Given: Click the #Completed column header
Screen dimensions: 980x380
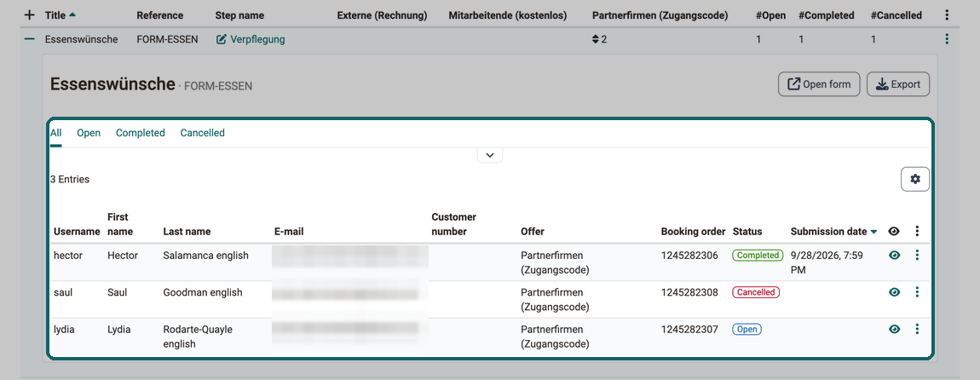Looking at the screenshot, I should (828, 15).
